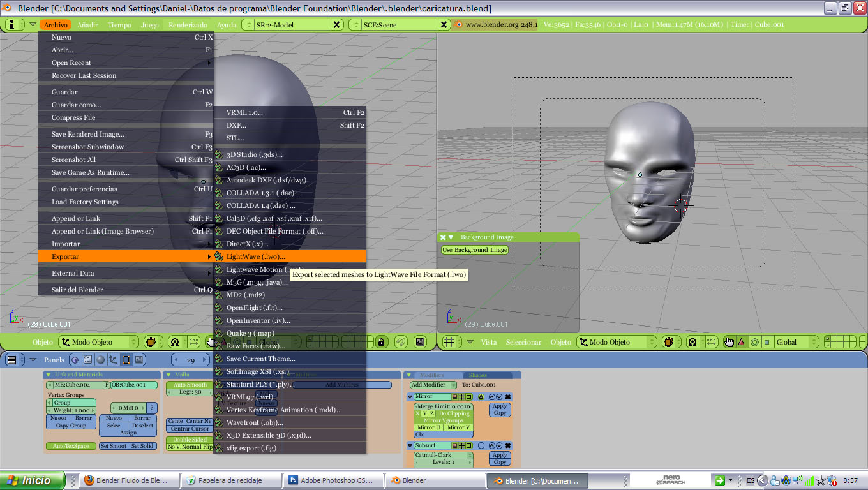Delete the SR:2-Model screen with its X

tap(336, 25)
